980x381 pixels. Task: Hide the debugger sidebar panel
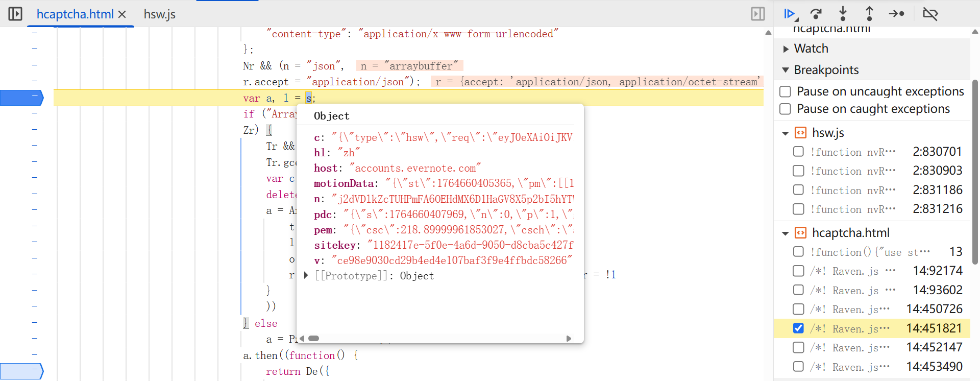click(x=758, y=14)
